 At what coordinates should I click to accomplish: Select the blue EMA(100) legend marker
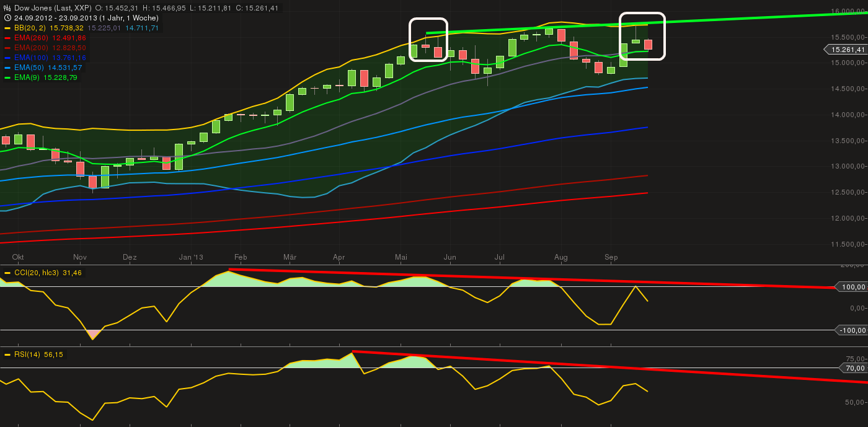click(7, 58)
